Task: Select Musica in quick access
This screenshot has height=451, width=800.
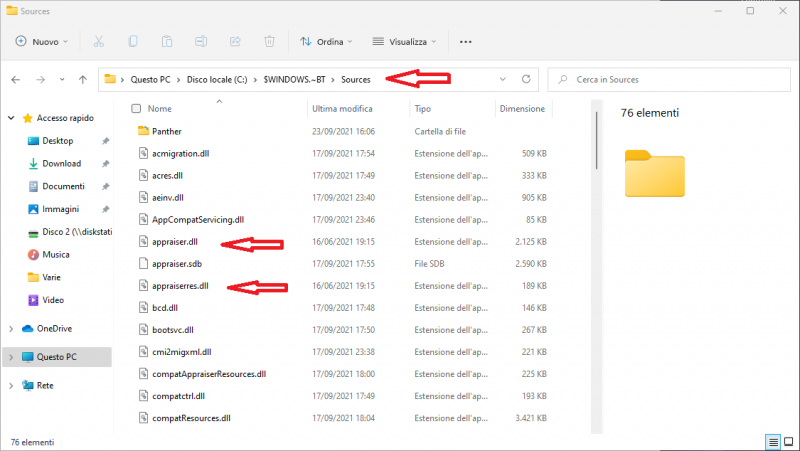Action: 56,255
